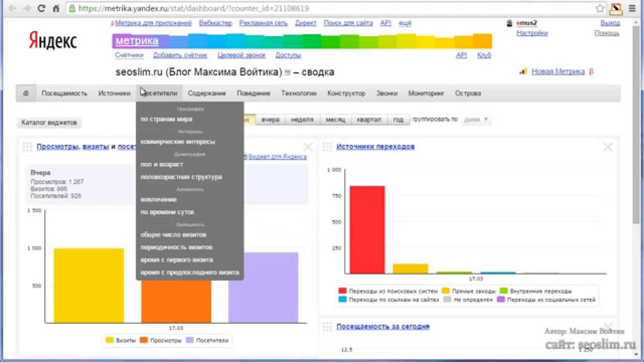Open the Chrome hamburger menu
Screen dimensions: 644x362
pos(632,9)
